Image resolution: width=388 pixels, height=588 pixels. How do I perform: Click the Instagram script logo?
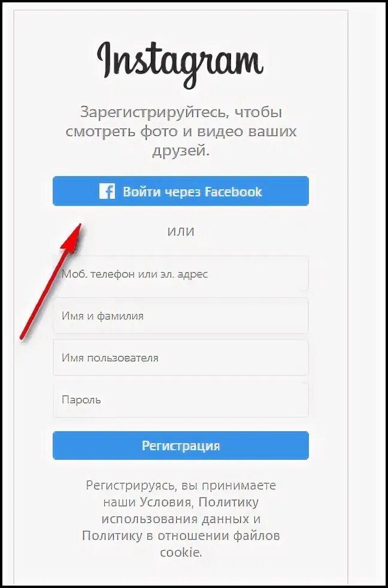point(180,61)
